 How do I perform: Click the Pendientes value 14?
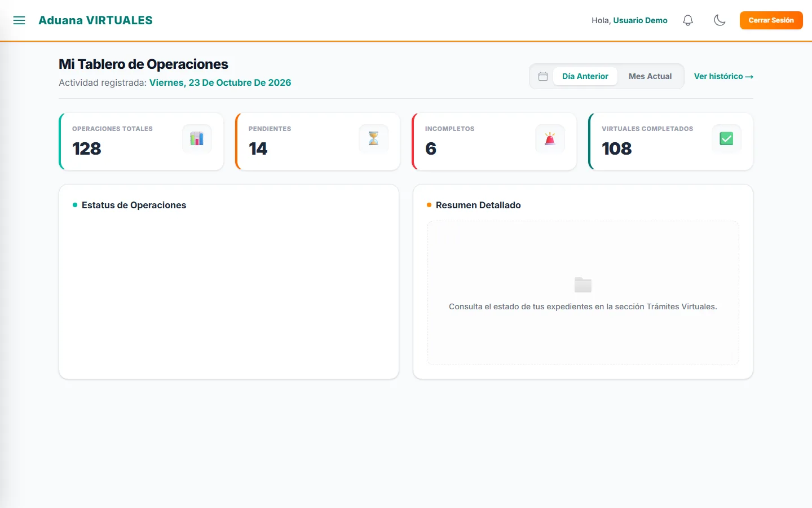[258, 148]
